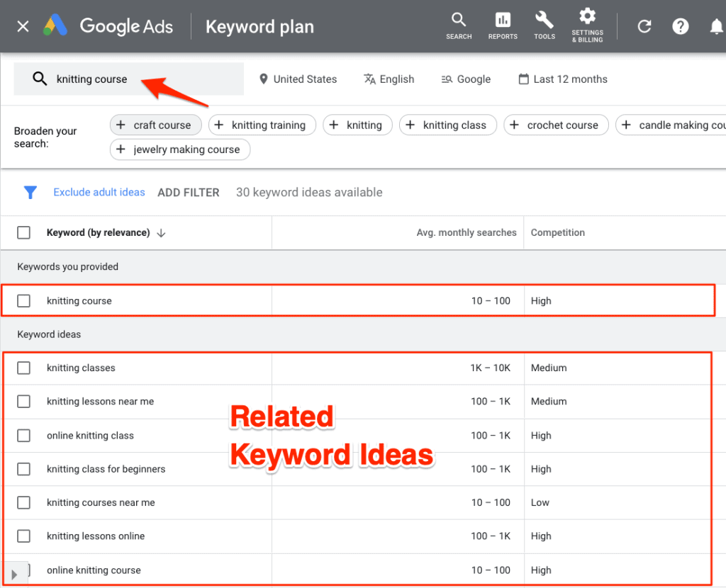Click the ADD FILTER button
This screenshot has width=726, height=588.
pyautogui.click(x=189, y=193)
